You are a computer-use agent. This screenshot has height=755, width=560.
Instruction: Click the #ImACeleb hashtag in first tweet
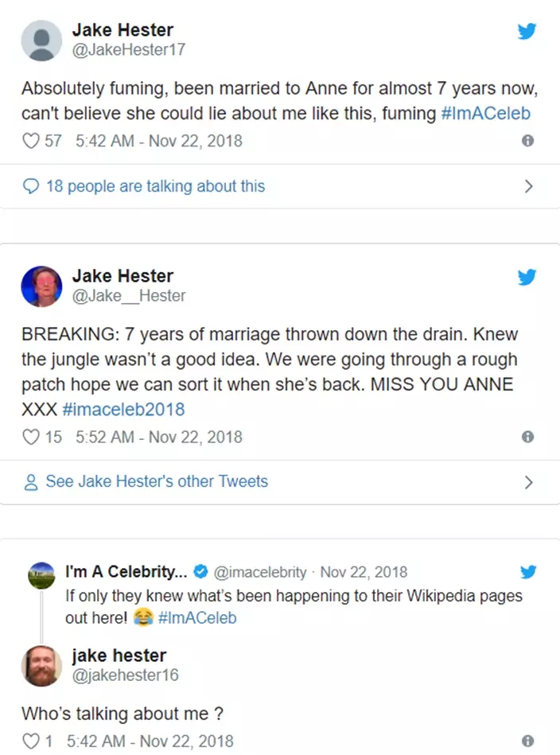485,113
